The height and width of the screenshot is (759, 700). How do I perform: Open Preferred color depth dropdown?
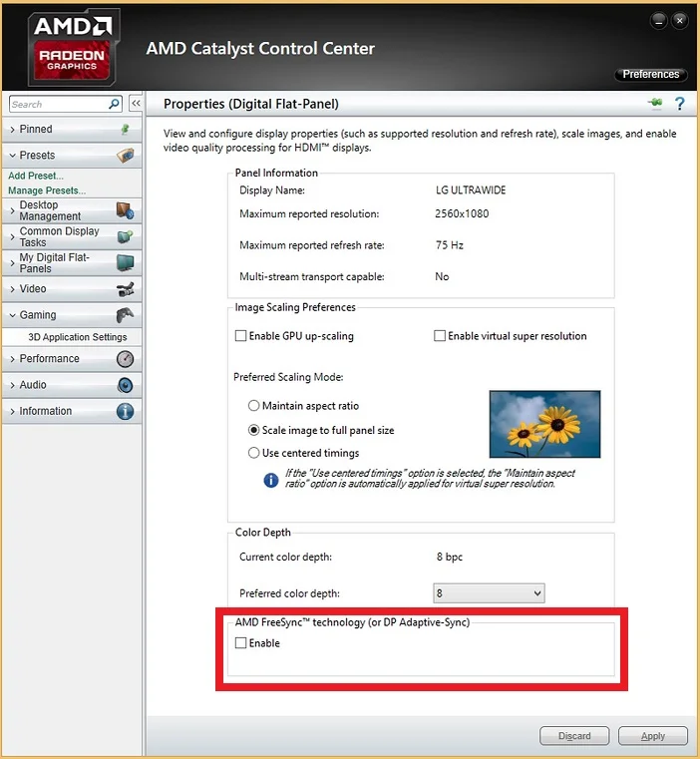(x=489, y=593)
